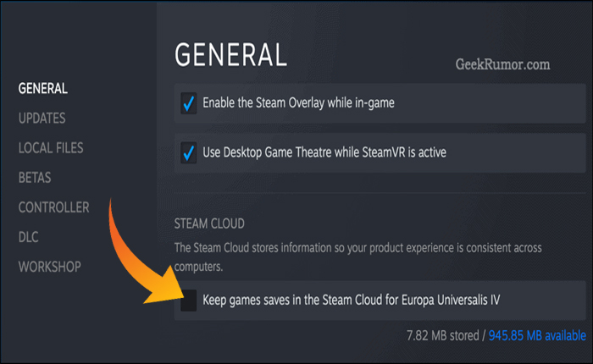
Task: Go to the CONTROLLER settings tab
Action: [53, 207]
